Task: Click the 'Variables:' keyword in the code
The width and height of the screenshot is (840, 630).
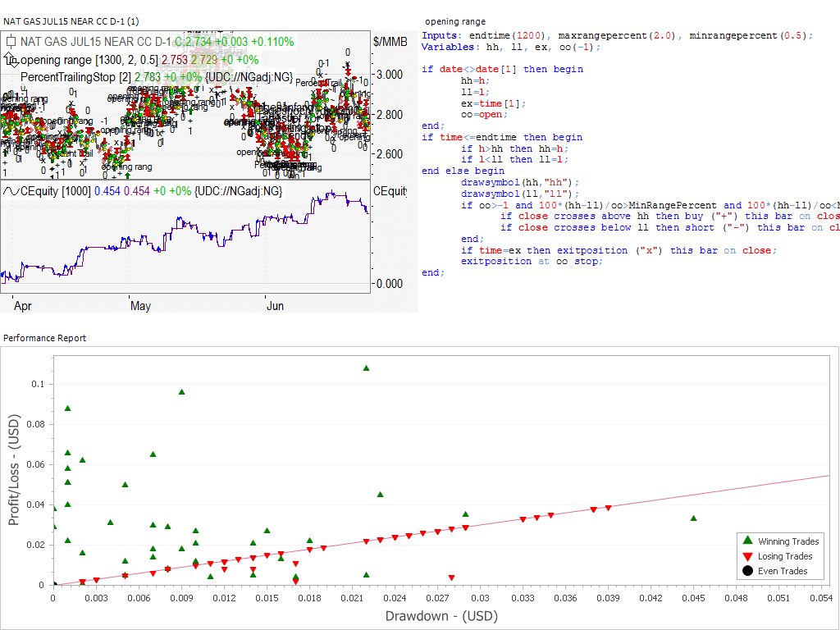Action: (x=451, y=47)
